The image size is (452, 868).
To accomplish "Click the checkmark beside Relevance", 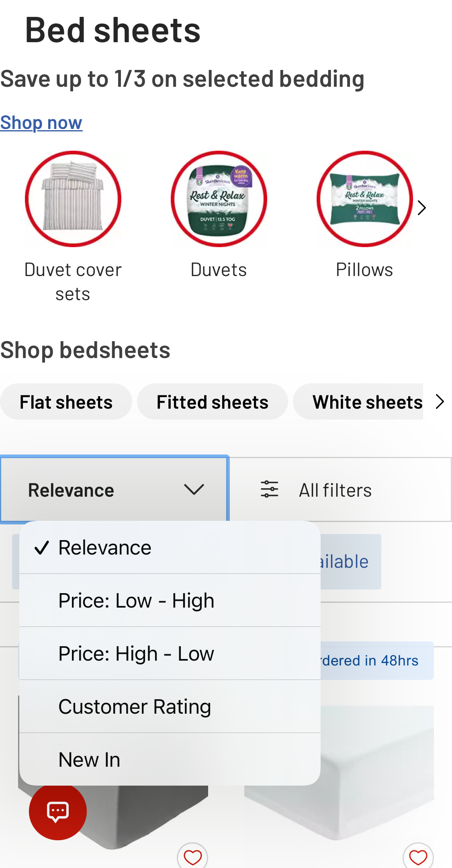I will coord(43,547).
